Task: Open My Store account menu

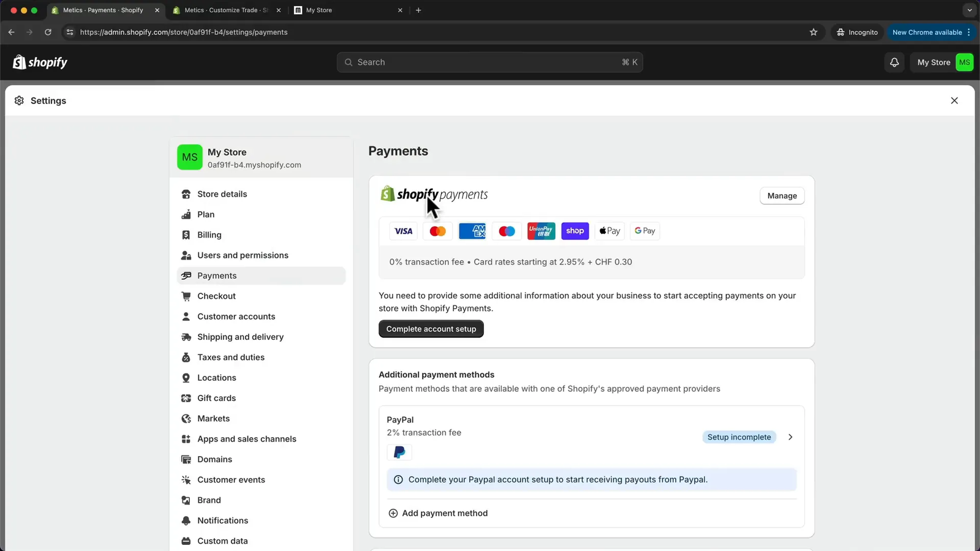Action: point(944,62)
